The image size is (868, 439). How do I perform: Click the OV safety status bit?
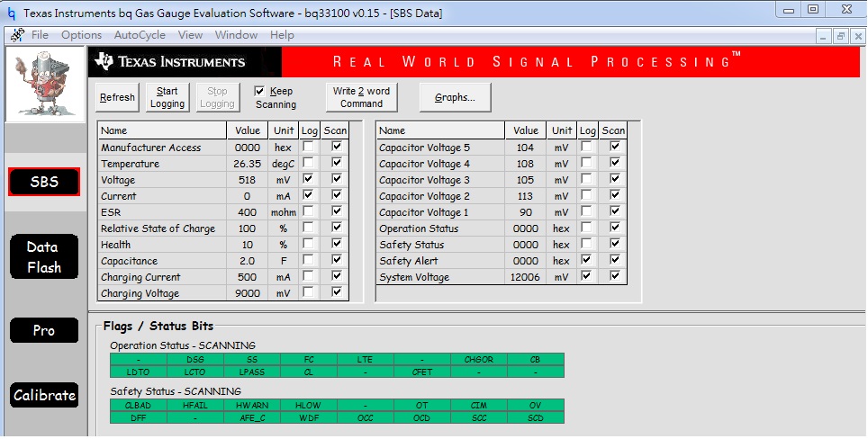point(536,406)
